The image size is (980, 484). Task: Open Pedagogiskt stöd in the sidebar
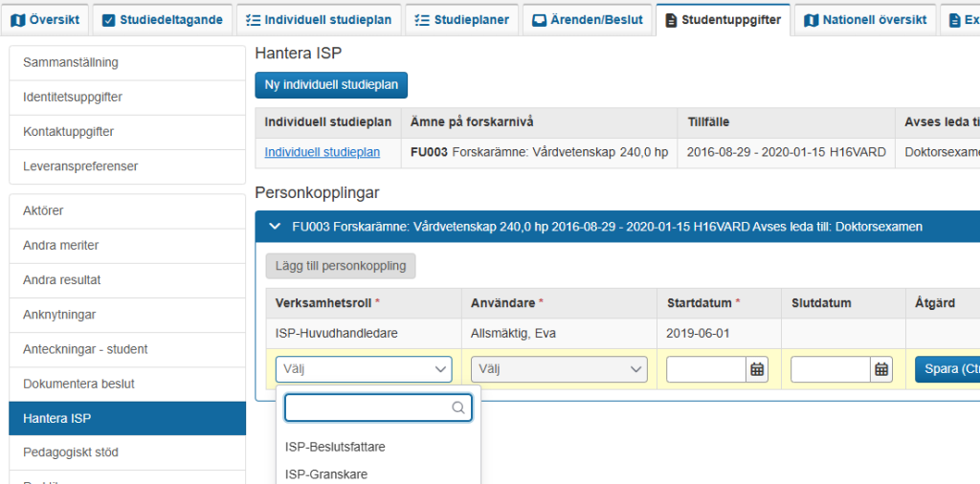pyautogui.click(x=127, y=452)
